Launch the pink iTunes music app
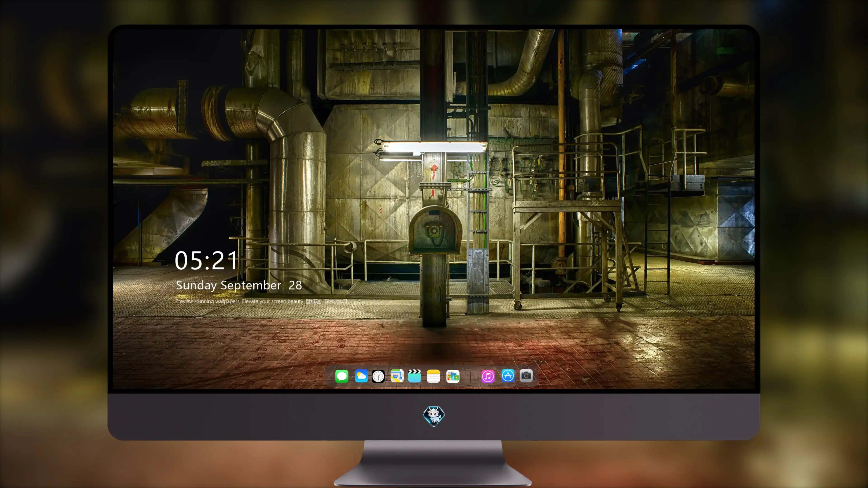868x488 pixels. [x=488, y=376]
